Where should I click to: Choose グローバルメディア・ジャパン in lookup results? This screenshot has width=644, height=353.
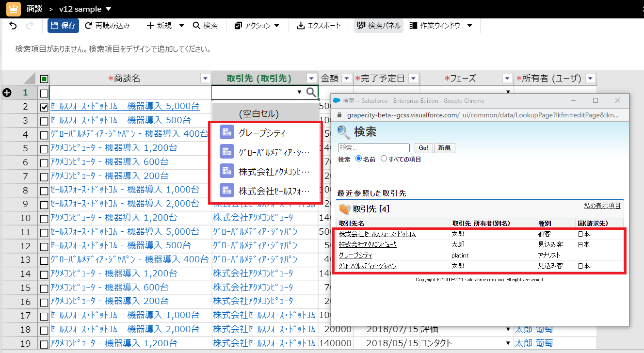pos(368,266)
